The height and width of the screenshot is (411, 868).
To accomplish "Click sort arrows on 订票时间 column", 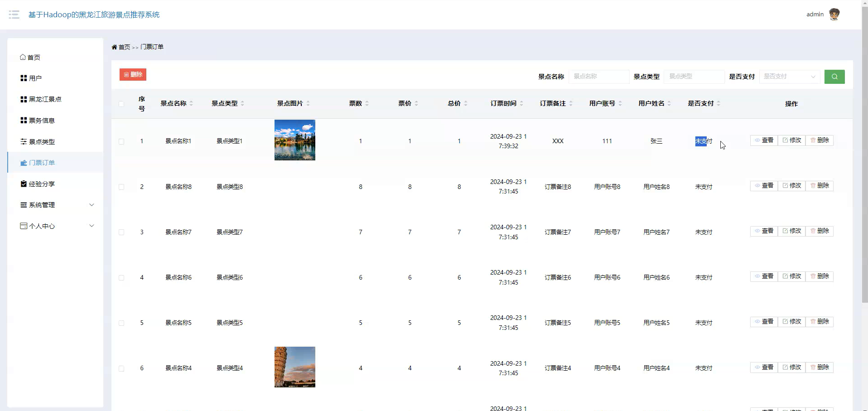I will pos(521,104).
